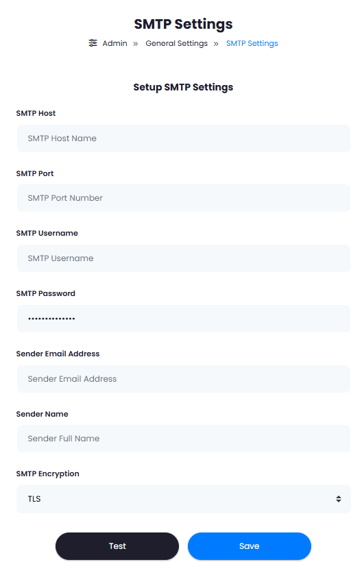Screen dimensions: 364x588
Task: Open the SMTP Encryption TLS dropdown
Action: tap(184, 499)
